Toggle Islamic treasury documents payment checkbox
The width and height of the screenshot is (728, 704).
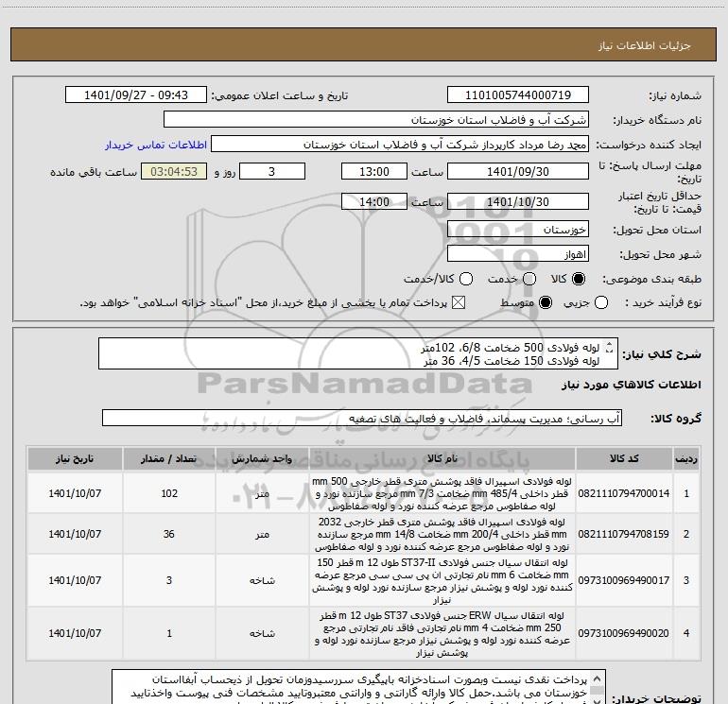tap(459, 302)
